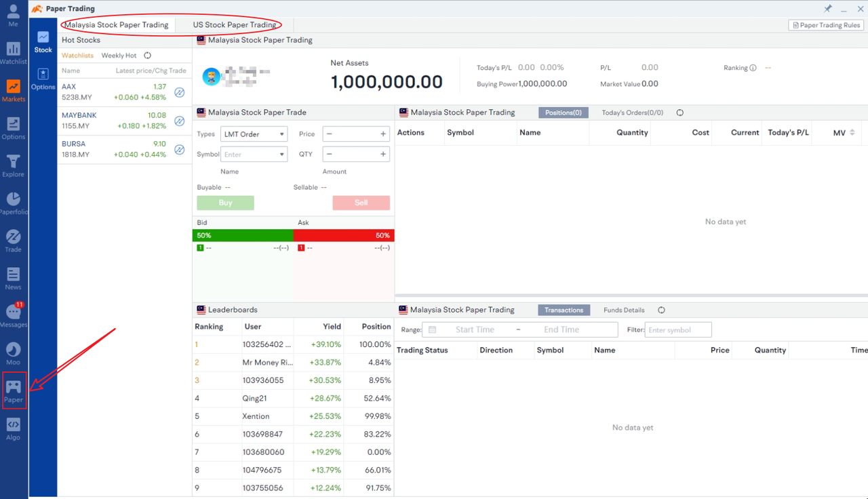Screen dimensions: 868x499
Task: Open the Me profile icon in sidebar
Action: point(13,15)
